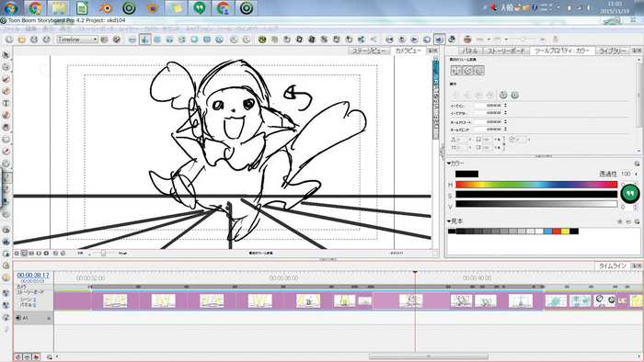Open the Timeline workspace dropdown
644x362 pixels.
pyautogui.click(x=77, y=40)
